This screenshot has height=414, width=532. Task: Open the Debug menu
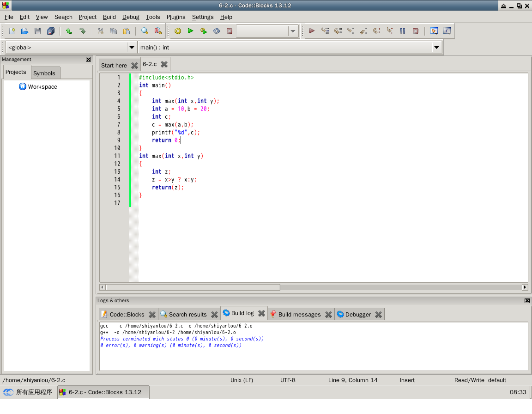point(131,17)
